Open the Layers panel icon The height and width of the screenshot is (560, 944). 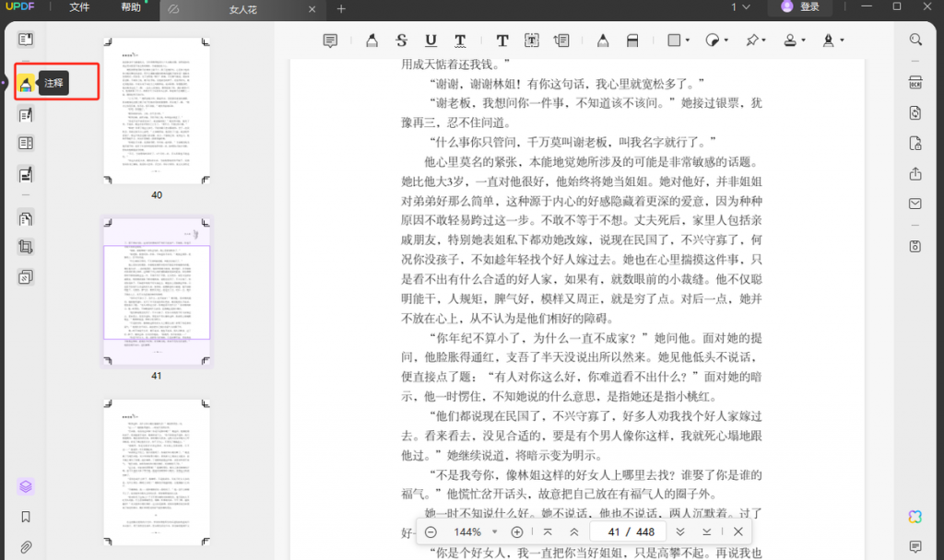pyautogui.click(x=25, y=486)
